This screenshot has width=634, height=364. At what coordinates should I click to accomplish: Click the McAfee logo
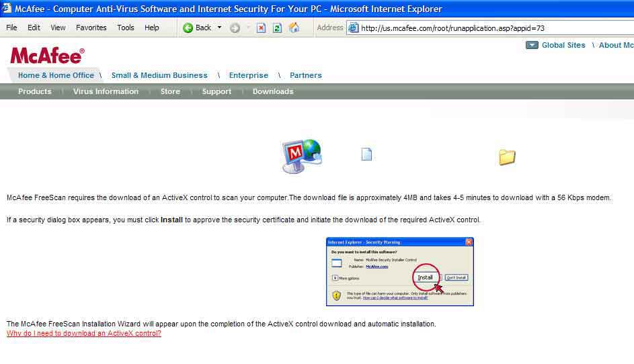pyautogui.click(x=47, y=56)
